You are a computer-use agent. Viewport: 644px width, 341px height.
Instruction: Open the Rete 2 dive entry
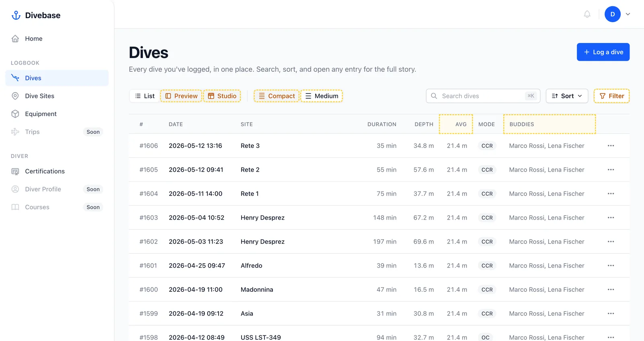(x=250, y=170)
